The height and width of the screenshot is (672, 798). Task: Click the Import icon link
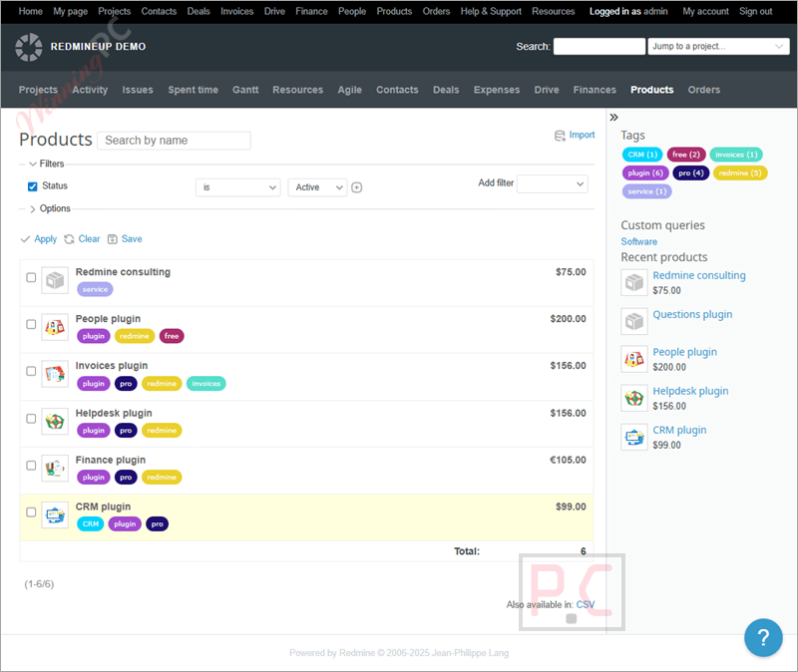(575, 135)
